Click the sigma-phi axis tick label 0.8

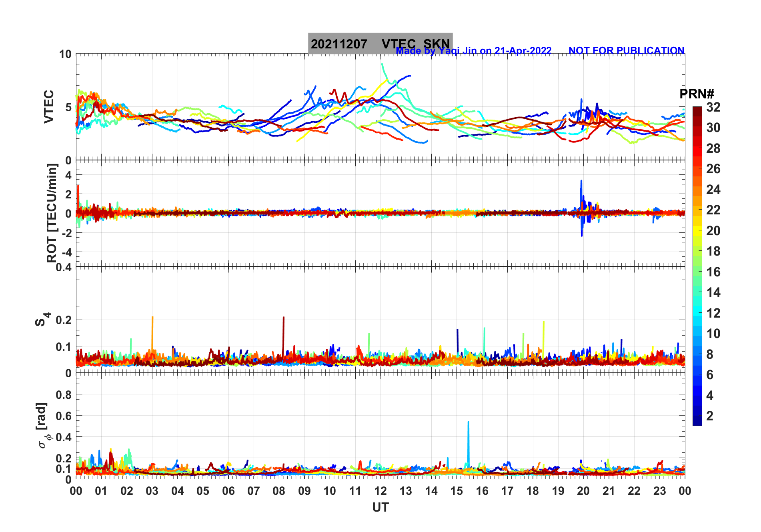point(64,395)
